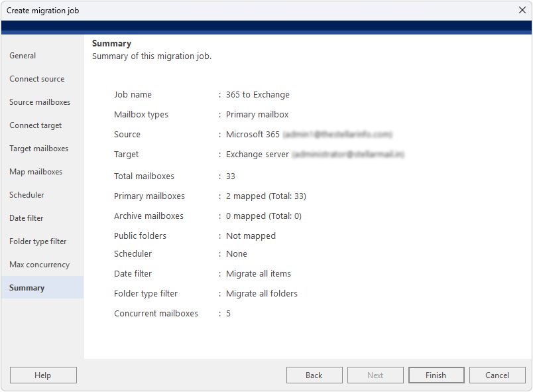Click the 'Public folders' label

click(140, 236)
